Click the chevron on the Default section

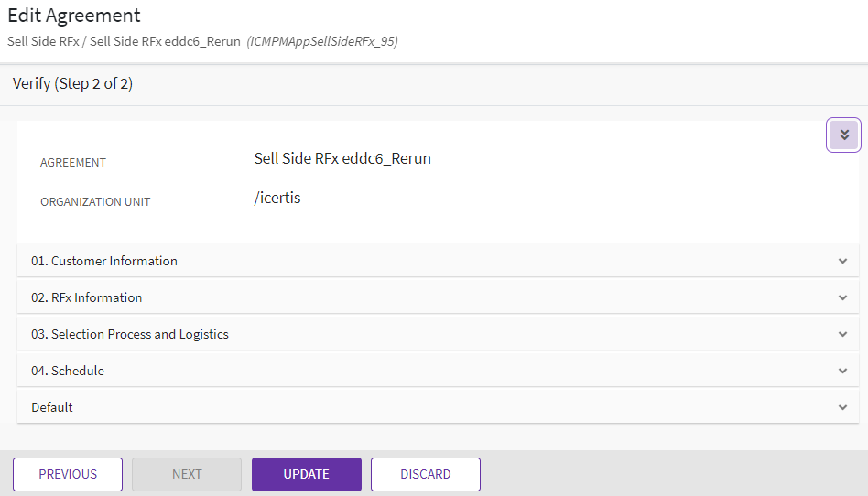[842, 407]
